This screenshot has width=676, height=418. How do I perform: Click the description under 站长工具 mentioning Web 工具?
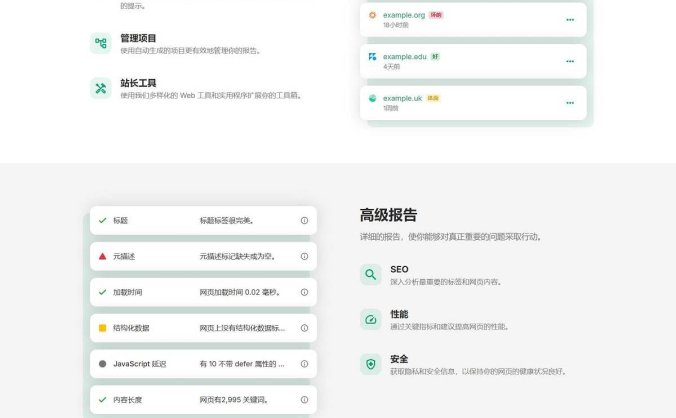(211, 96)
